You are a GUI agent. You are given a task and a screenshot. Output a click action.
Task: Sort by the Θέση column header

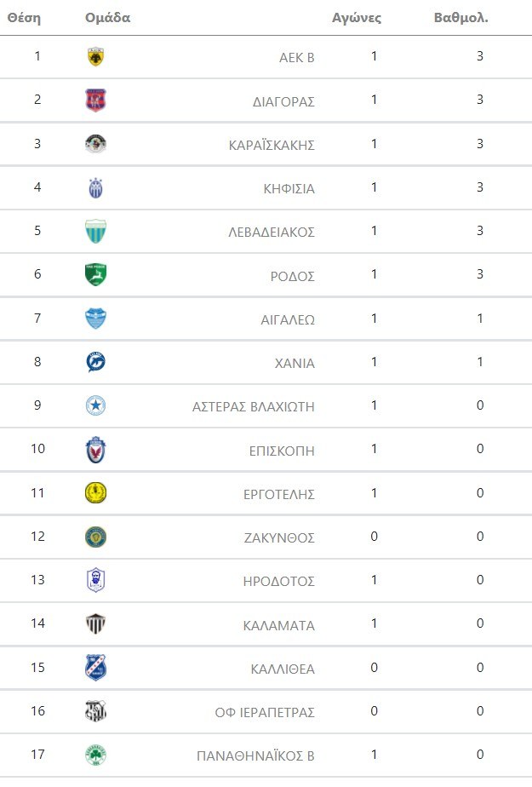tap(24, 17)
